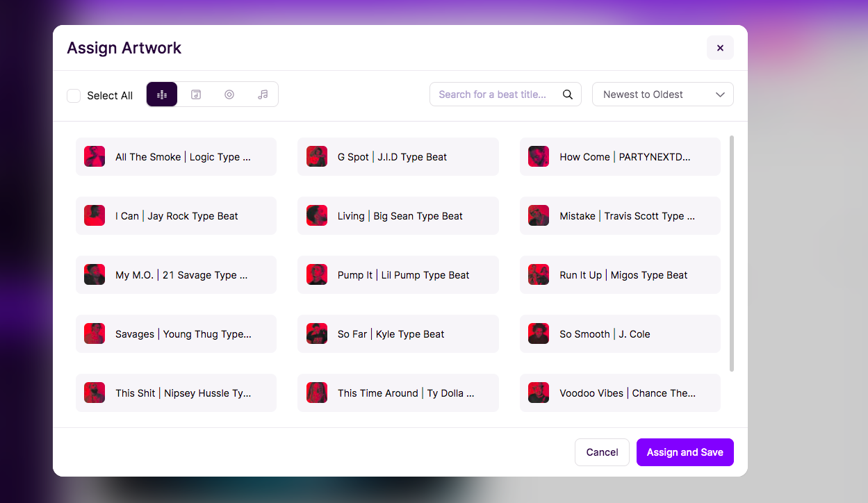The image size is (868, 503).
Task: Tick the Select All checkbox
Action: [x=74, y=96]
